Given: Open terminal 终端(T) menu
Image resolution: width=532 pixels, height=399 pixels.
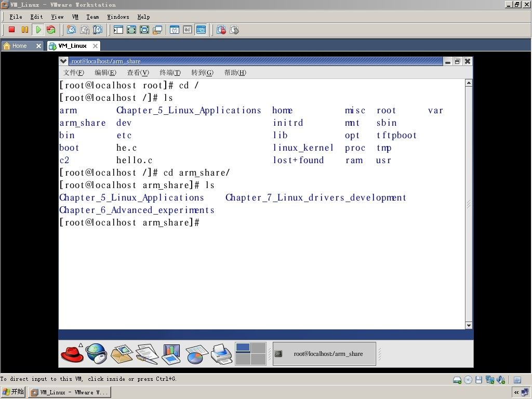Looking at the screenshot, I should pyautogui.click(x=170, y=72).
